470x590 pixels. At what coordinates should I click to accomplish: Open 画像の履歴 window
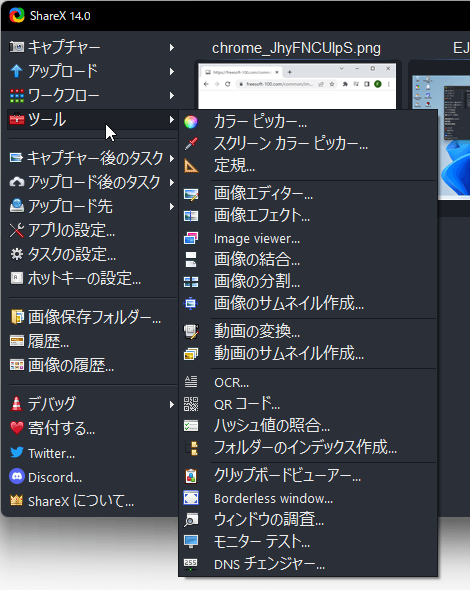coord(92,365)
